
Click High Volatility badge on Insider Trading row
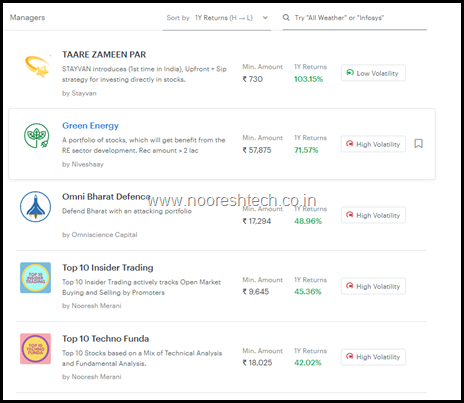[x=373, y=286]
